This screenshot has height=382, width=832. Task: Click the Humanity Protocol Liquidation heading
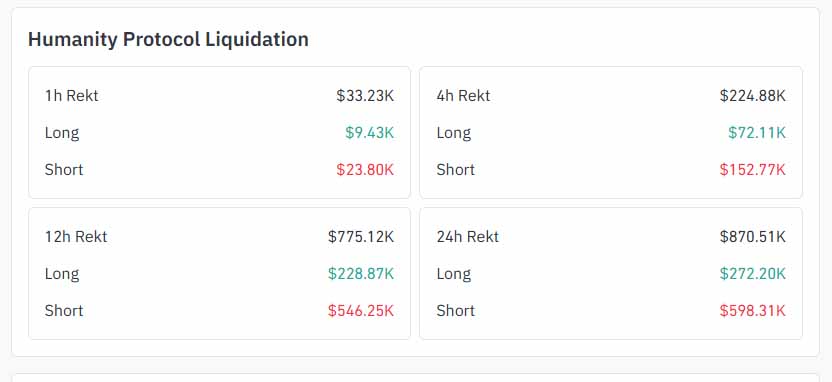[x=168, y=40]
